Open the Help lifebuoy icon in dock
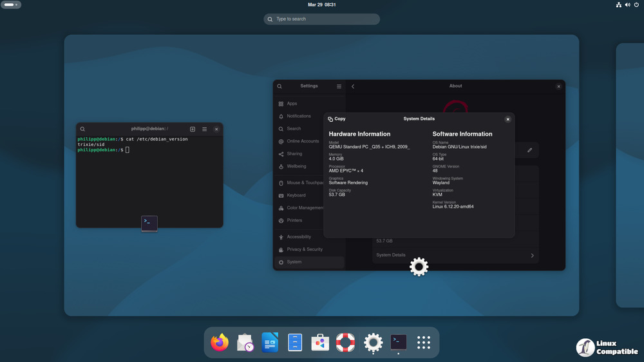The width and height of the screenshot is (644, 362). coord(346,343)
